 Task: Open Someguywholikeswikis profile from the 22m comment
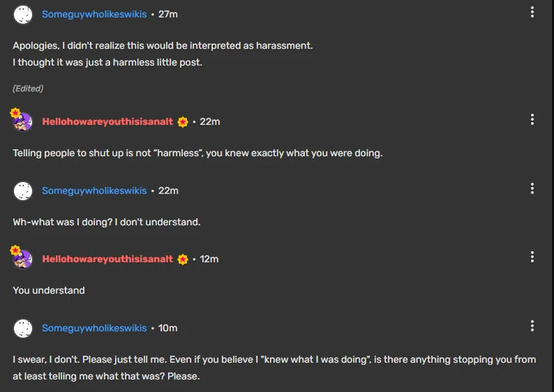94,191
